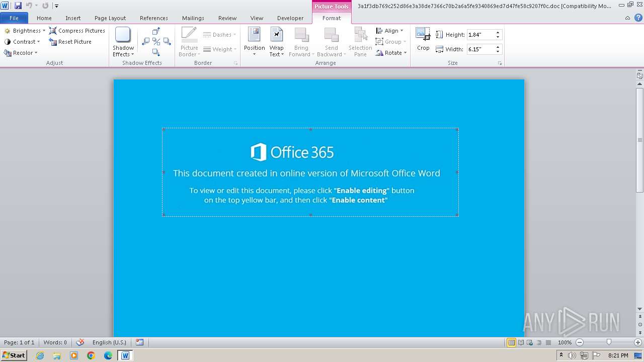
Task: Click the Picture Border pen icon
Action: [189, 35]
